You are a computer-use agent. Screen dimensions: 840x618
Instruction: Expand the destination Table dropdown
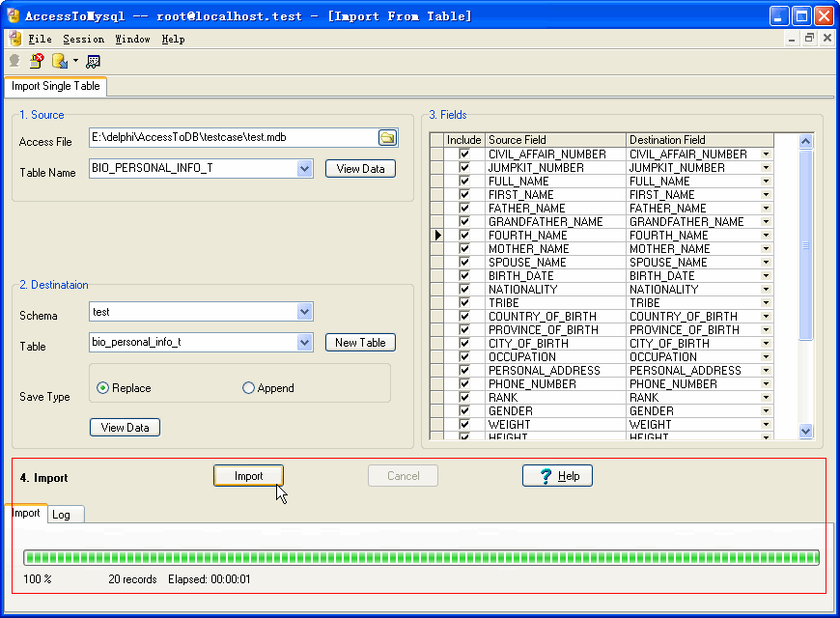(x=304, y=343)
